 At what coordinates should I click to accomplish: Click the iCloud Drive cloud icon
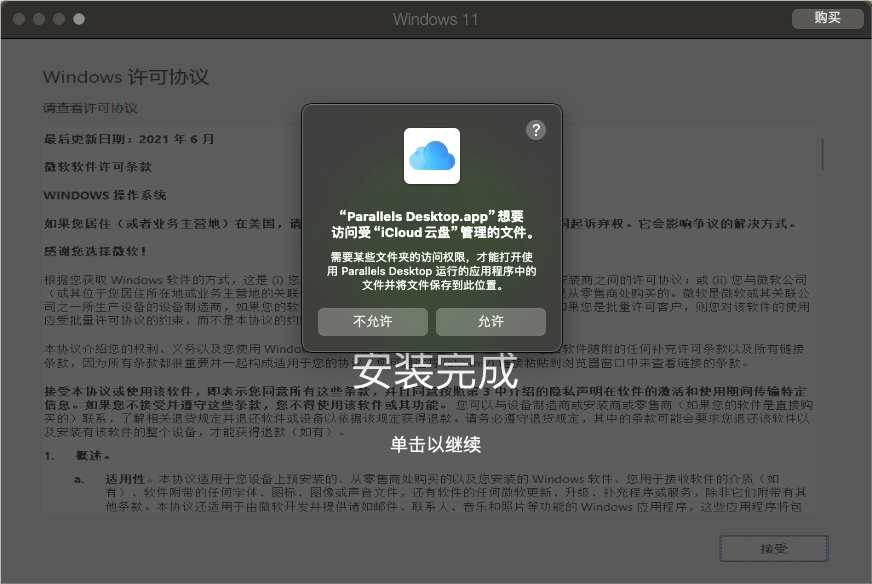pyautogui.click(x=432, y=156)
